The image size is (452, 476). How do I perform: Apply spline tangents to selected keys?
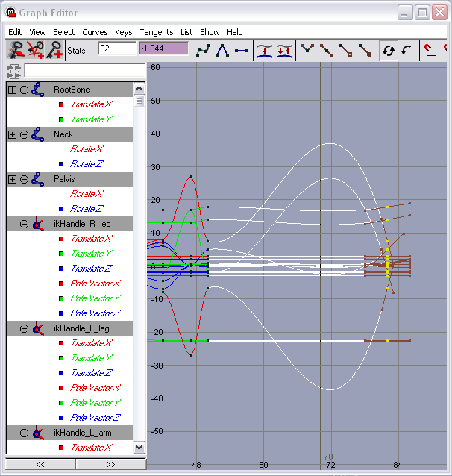pos(203,51)
